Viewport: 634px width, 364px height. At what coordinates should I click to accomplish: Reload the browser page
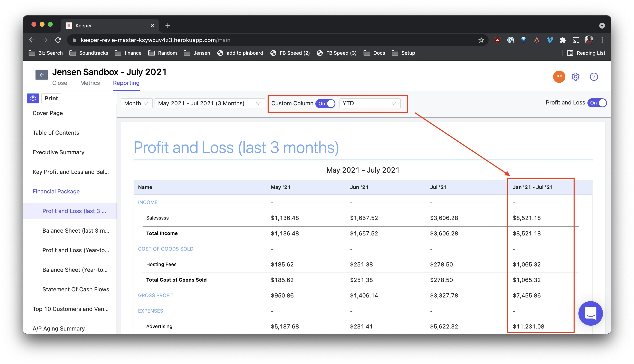pos(58,40)
